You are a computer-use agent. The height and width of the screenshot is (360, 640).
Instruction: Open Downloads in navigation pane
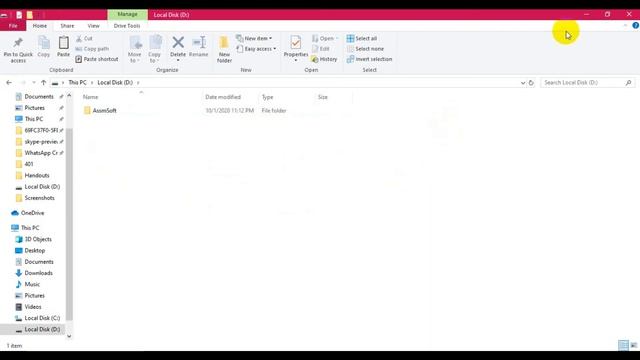[38, 273]
